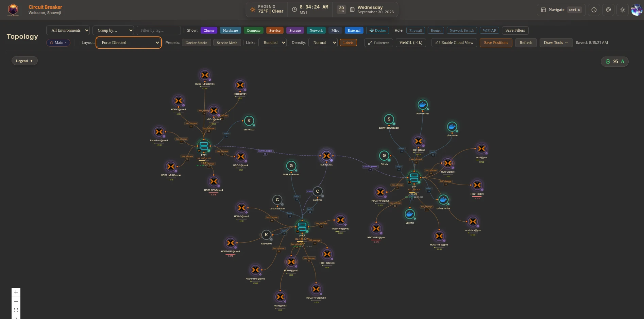
Task: Toggle the Hardware show filter
Action: pyautogui.click(x=230, y=30)
